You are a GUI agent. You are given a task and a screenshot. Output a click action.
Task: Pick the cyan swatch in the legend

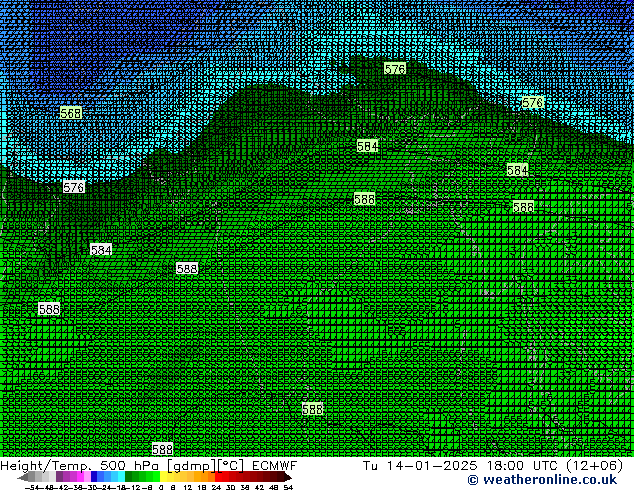pos(121,477)
